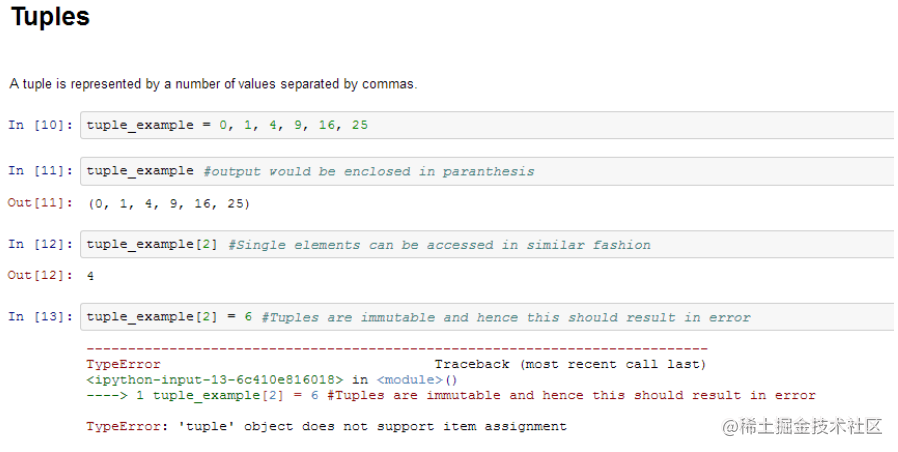Click the red TypeError label at traceback start
898x452 pixels.
point(124,364)
